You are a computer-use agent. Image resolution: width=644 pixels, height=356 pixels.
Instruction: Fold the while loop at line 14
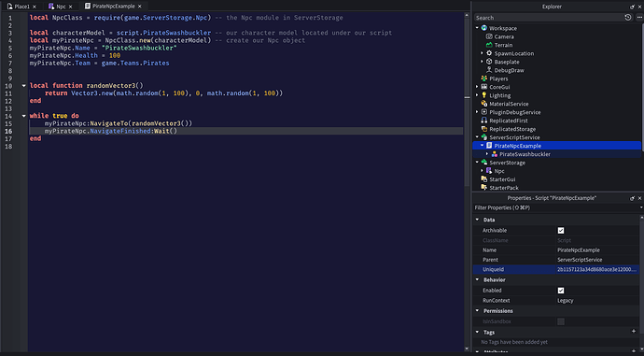(24, 116)
